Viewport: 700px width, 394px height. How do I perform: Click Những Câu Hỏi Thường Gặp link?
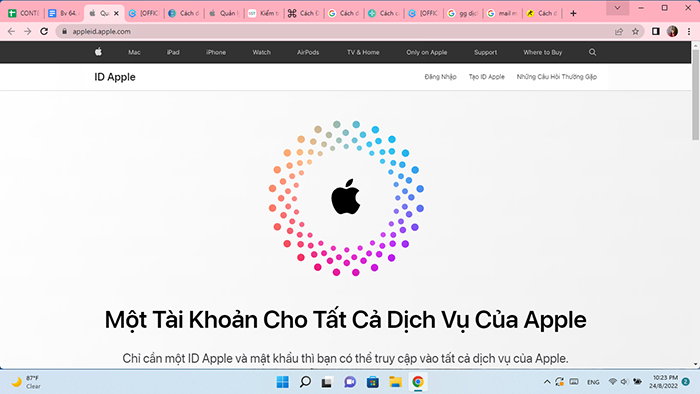[x=556, y=77]
